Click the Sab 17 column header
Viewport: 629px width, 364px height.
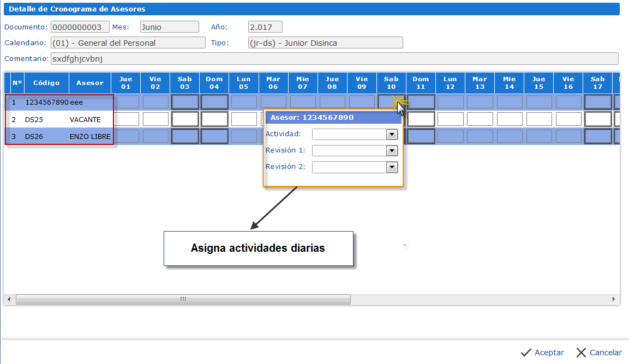coord(598,83)
